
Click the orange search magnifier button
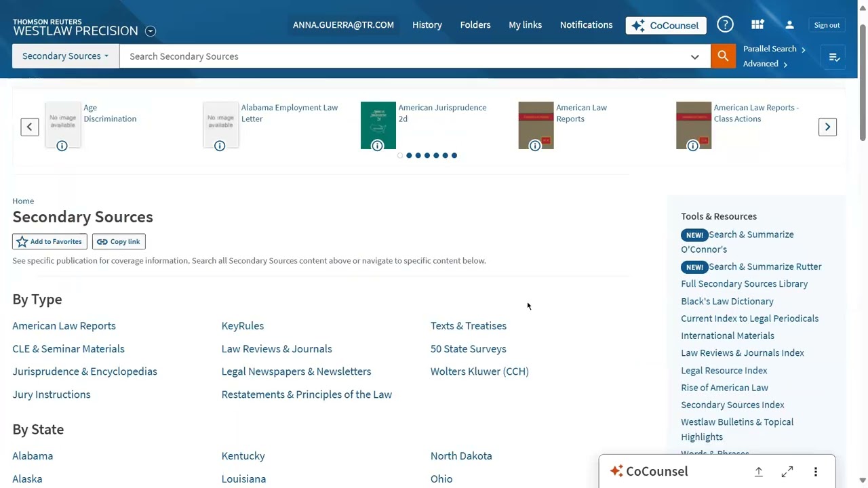coord(723,56)
